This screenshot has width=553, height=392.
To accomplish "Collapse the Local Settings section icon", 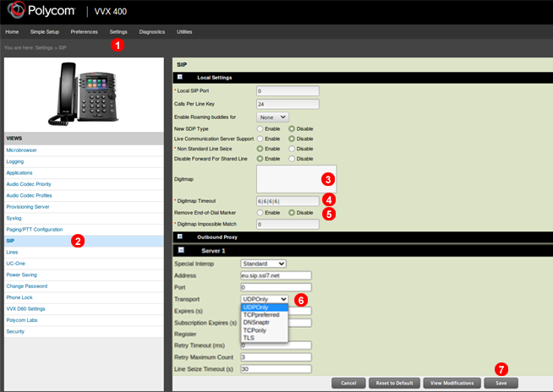I will tap(180, 77).
